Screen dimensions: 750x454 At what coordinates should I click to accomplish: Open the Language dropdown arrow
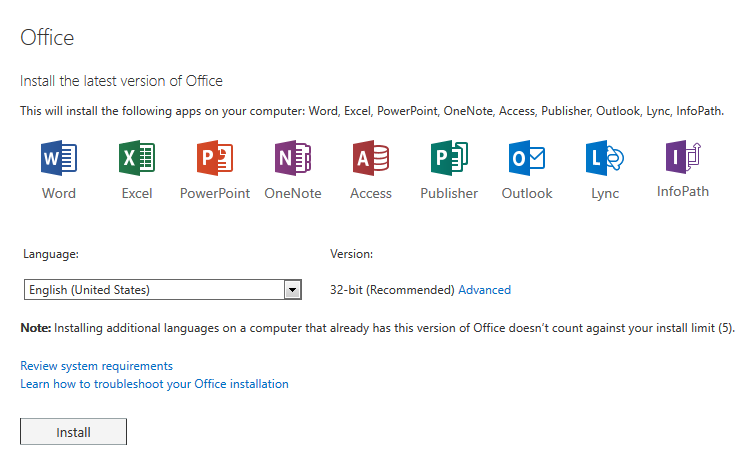point(292,290)
